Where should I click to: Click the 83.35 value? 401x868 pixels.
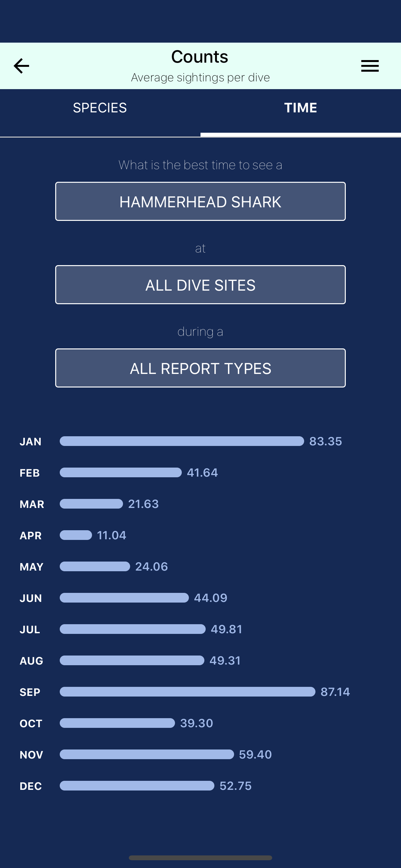(325, 441)
